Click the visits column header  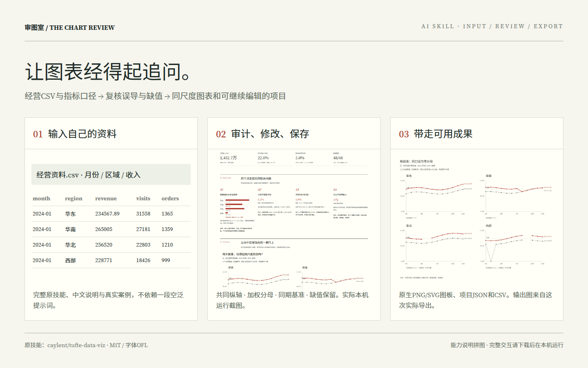[x=143, y=198]
